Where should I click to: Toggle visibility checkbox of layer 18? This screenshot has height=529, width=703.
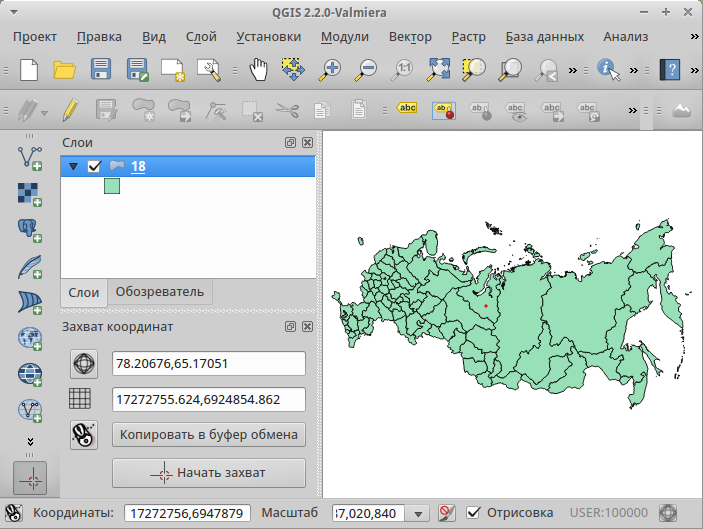[x=95, y=167]
